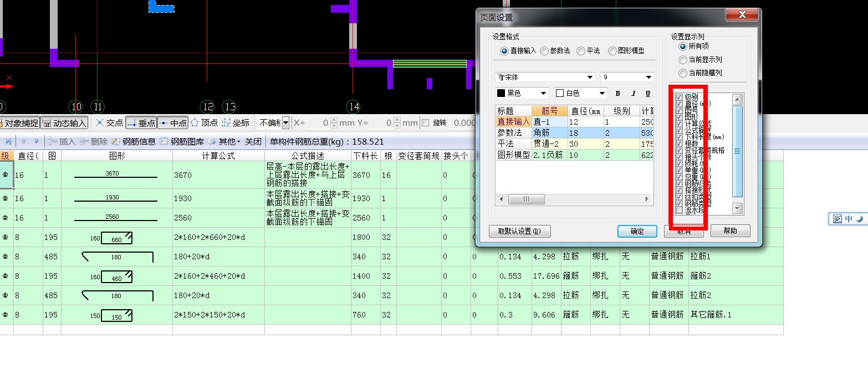The image size is (868, 369).
Task: Click the 插入 insert row tool
Action: (x=62, y=142)
